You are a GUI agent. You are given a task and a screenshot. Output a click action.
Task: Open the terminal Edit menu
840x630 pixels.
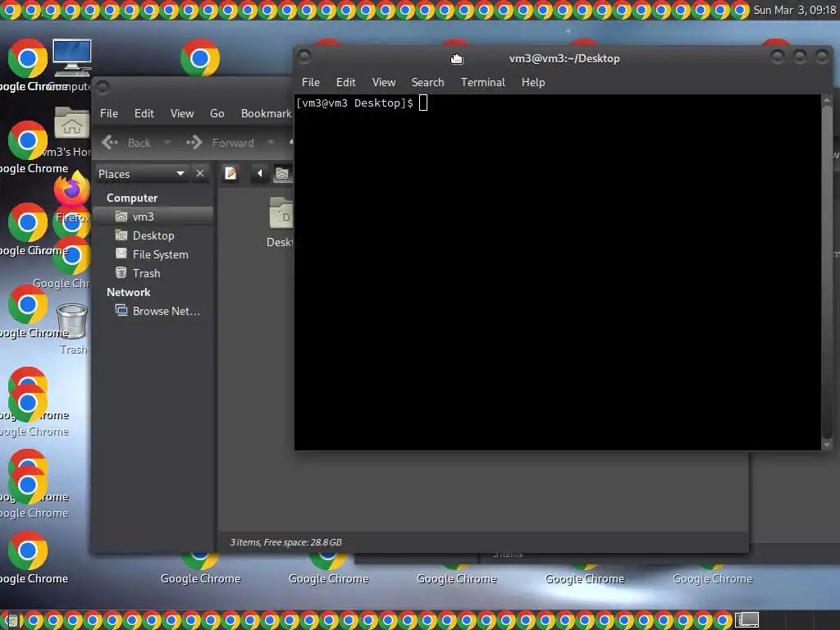[345, 83]
